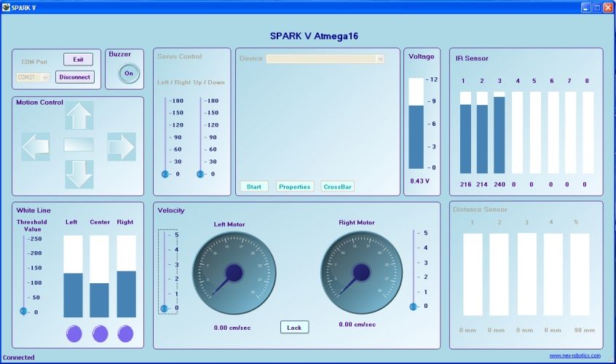The image size is (616, 364).
Task: Click the Center white line indicator light
Action: click(x=100, y=333)
